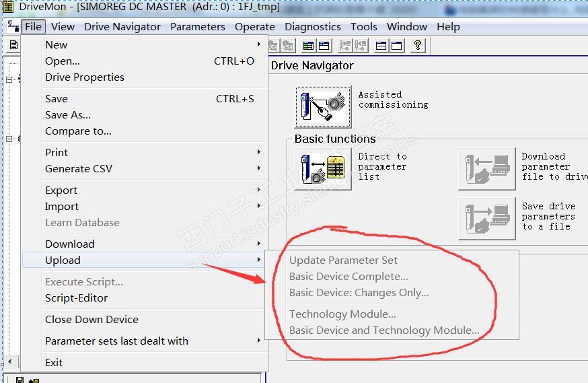Screen dimensions: 588x383
Task: Click the greyed drive icon with right-pointing arrow
Action: click(344, 46)
